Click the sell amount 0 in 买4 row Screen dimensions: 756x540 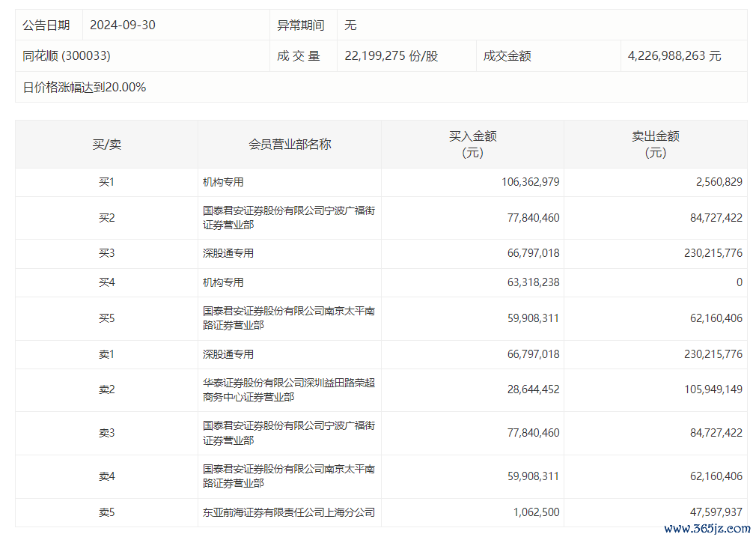[x=739, y=282]
